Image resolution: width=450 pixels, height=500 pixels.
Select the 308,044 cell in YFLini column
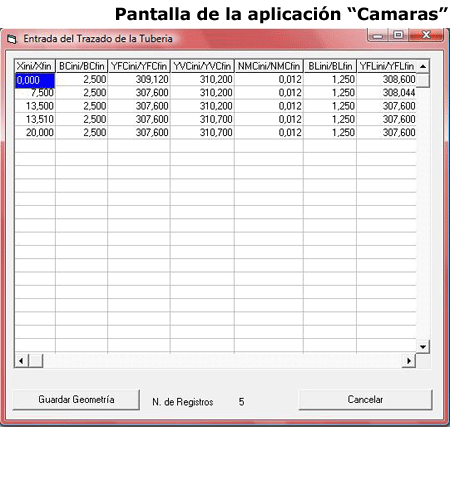click(386, 93)
